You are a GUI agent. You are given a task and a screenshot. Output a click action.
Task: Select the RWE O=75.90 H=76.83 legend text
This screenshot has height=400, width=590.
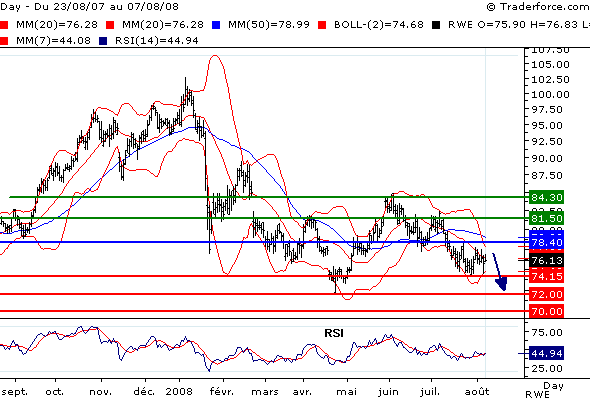[x=513, y=25]
